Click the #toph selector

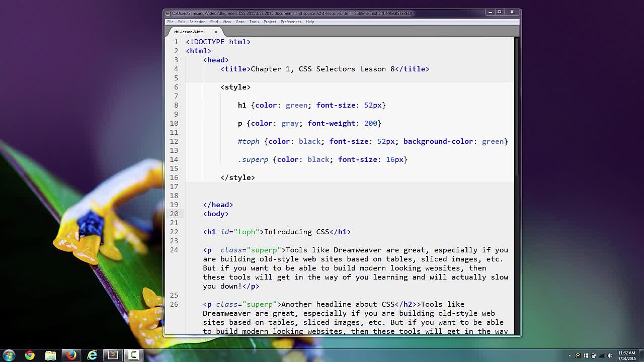(249, 141)
